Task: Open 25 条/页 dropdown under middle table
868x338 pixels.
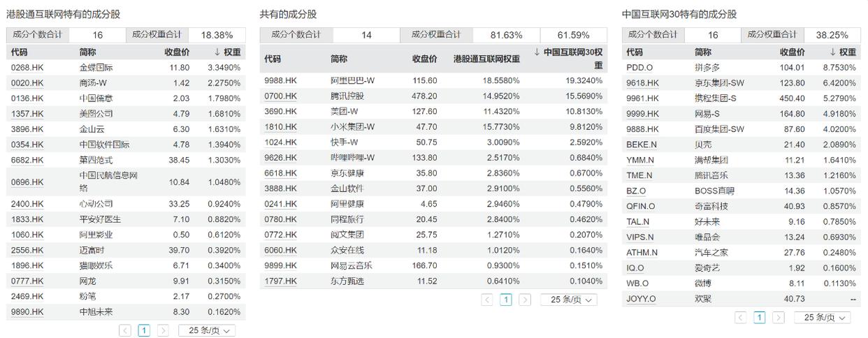Action: (569, 300)
